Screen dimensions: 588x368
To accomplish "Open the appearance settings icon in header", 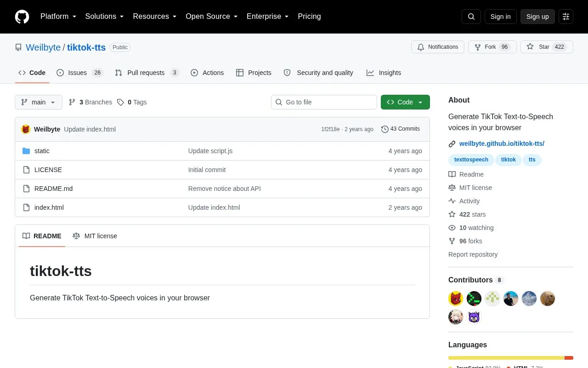I will tap(566, 17).
